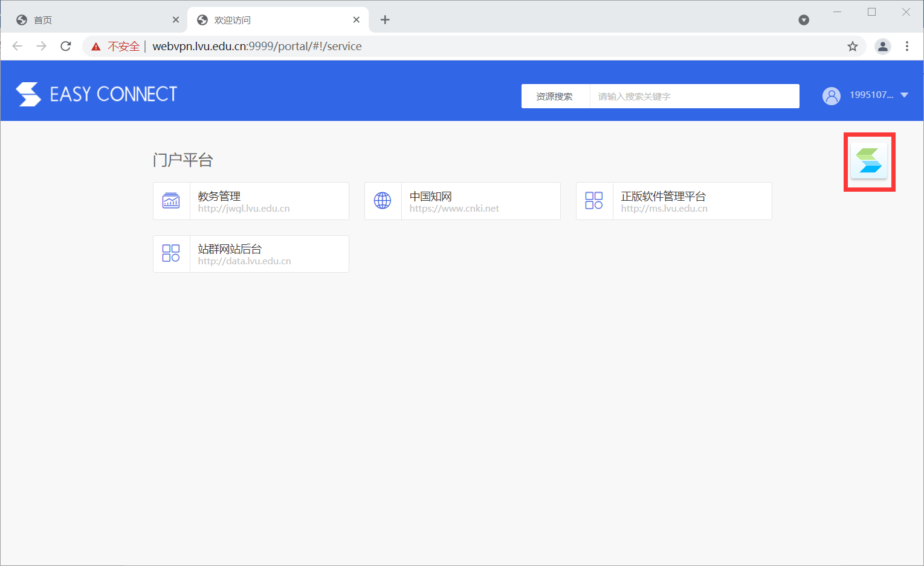Close the 首页 tab
The height and width of the screenshot is (566, 924).
(176, 20)
